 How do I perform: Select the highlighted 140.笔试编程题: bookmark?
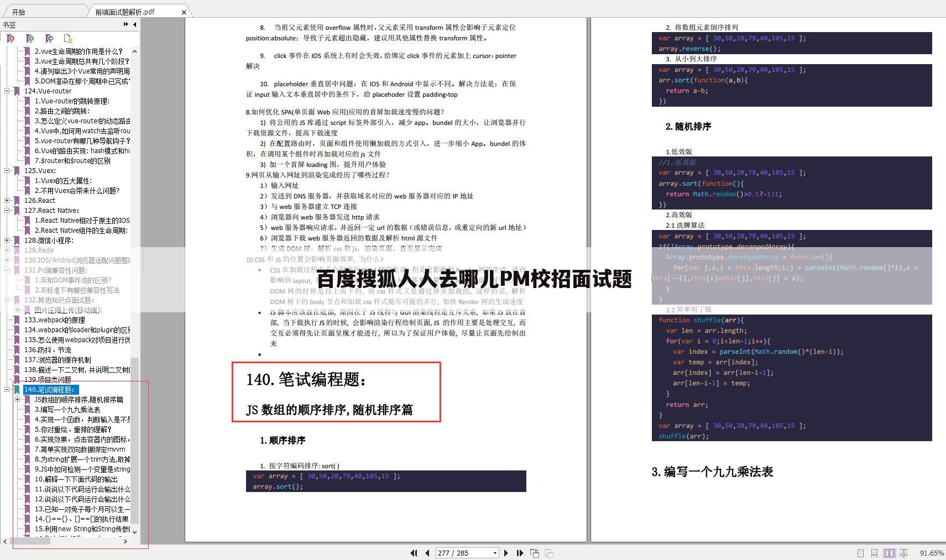pos(50,390)
